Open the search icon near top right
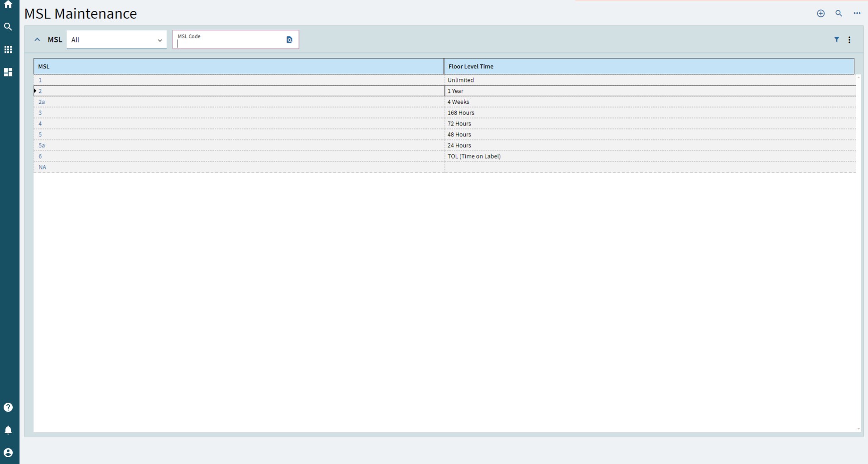 839,13
